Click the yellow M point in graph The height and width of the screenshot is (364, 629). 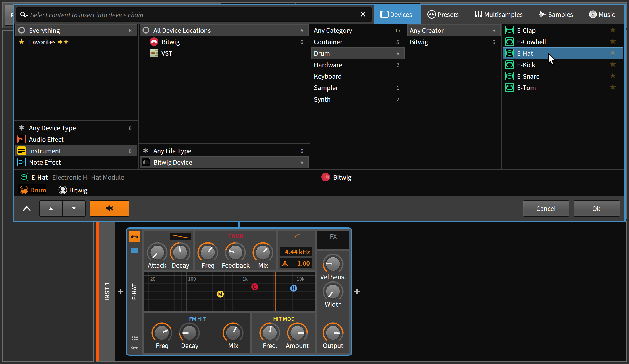coord(220,294)
